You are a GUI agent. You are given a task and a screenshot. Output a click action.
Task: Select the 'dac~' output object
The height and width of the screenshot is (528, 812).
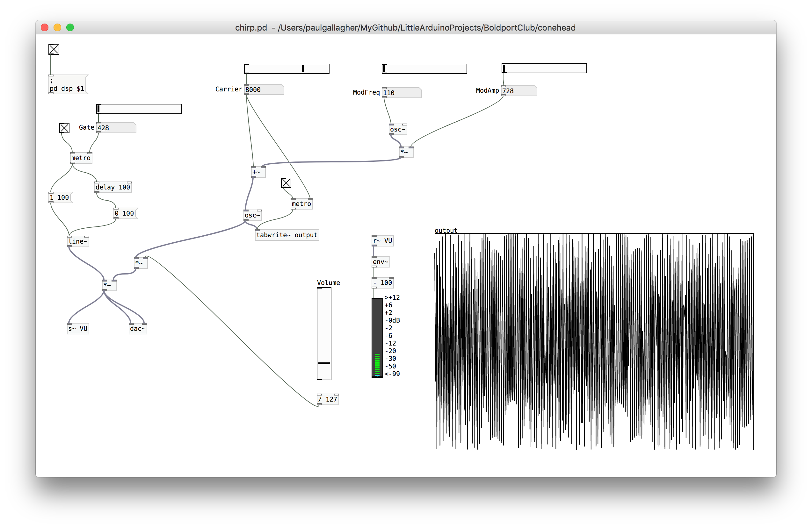click(138, 329)
